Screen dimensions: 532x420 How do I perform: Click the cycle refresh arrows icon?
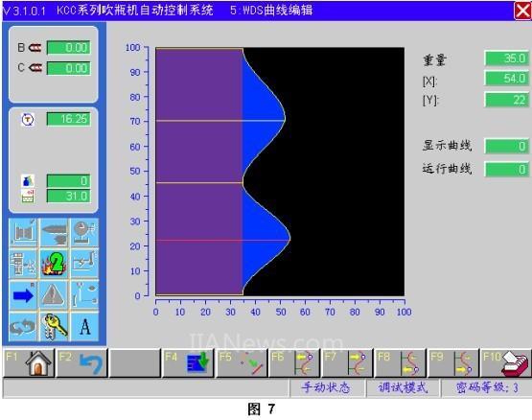(23, 326)
